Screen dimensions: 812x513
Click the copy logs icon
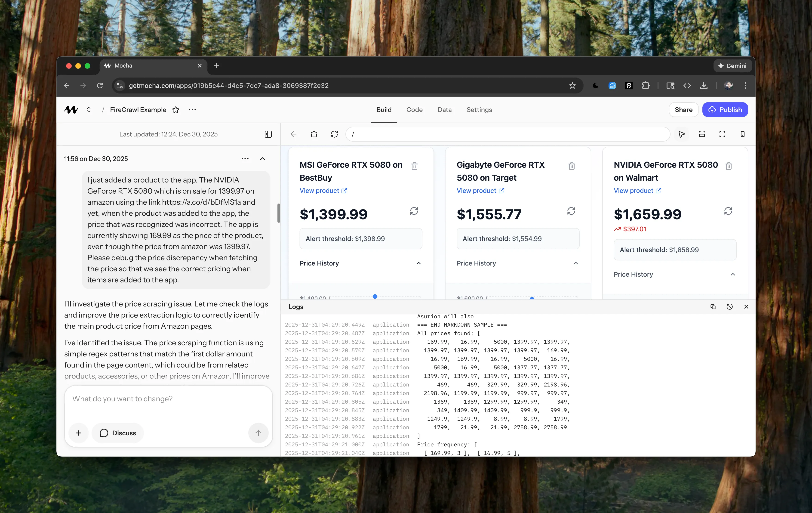point(713,307)
